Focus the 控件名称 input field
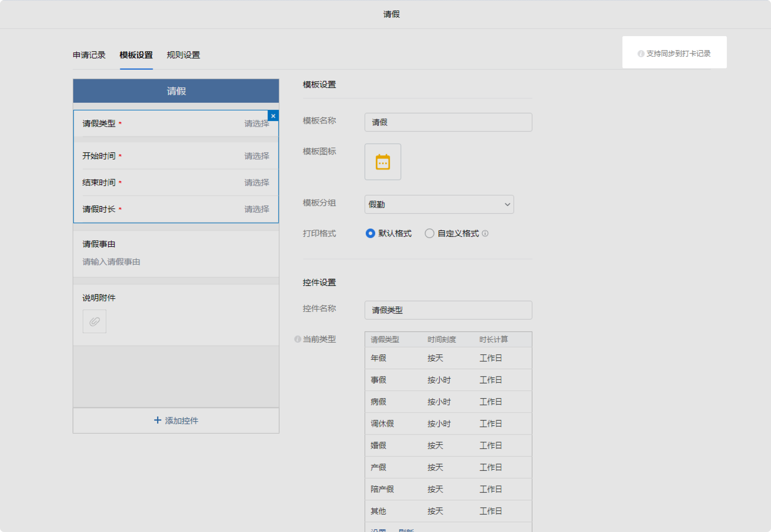This screenshot has height=532, width=771. pos(448,310)
